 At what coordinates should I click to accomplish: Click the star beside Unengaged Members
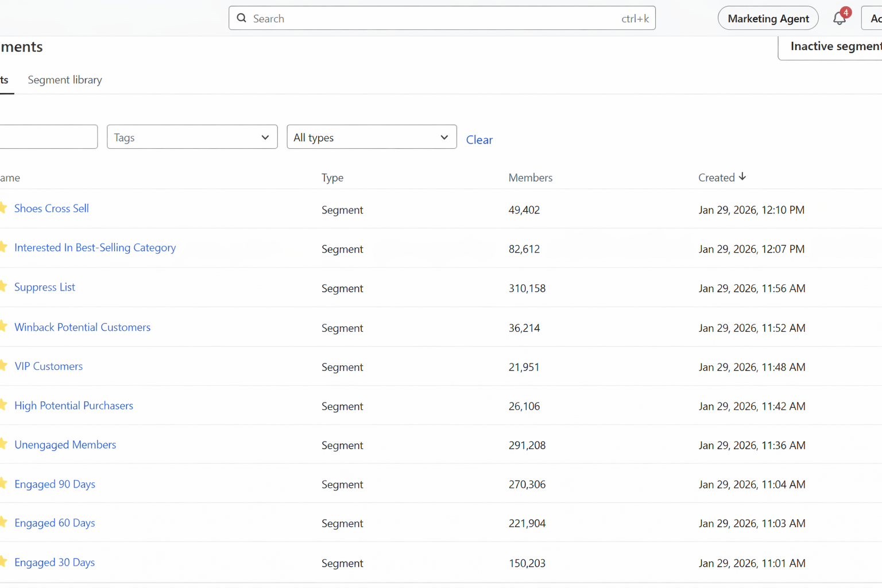click(x=3, y=444)
